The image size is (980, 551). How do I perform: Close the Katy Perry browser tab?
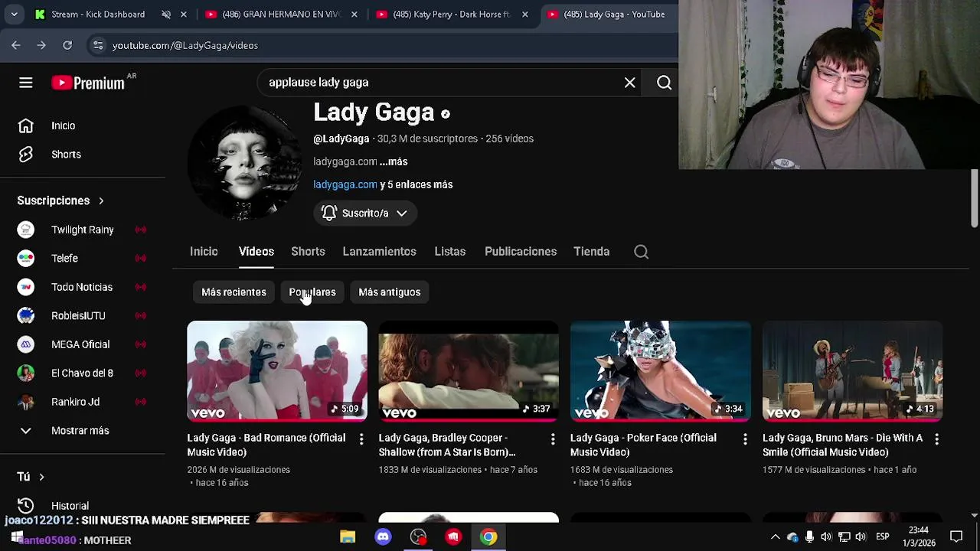[x=524, y=15]
